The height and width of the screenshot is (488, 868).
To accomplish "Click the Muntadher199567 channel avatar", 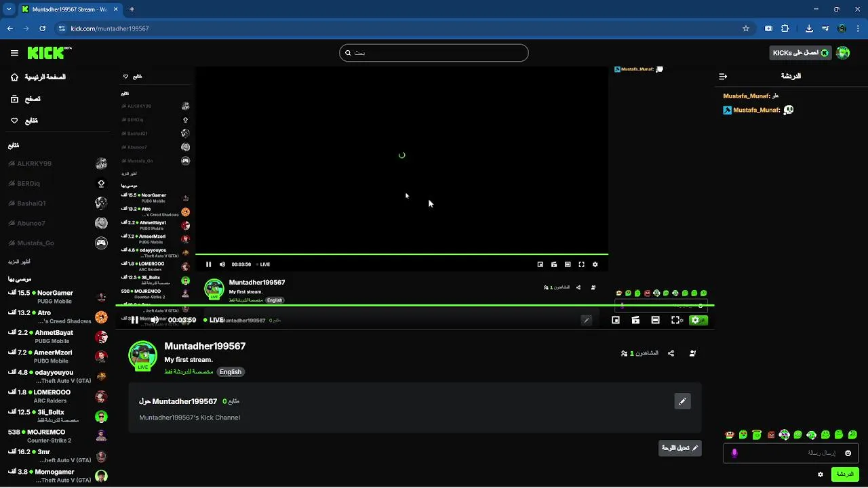I will coord(142,356).
